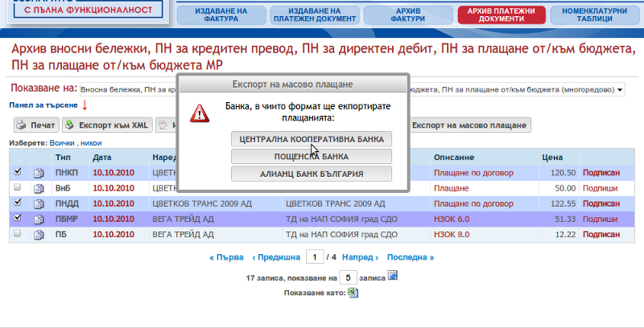Click the 12.22 price cell

(565, 235)
